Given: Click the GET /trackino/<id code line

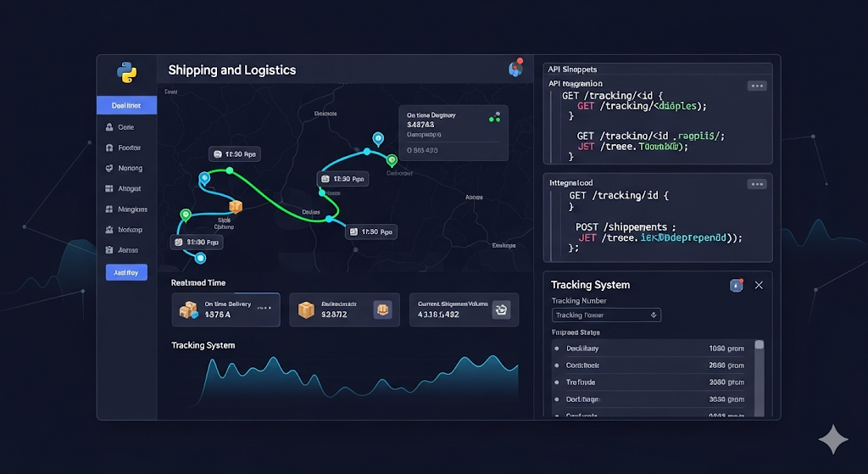Looking at the screenshot, I should [x=650, y=137].
